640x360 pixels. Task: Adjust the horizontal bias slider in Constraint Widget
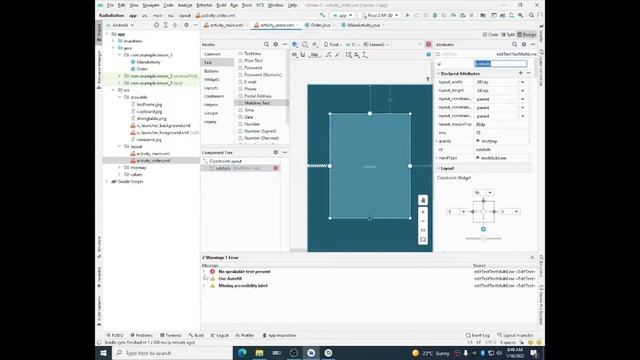click(x=483, y=238)
